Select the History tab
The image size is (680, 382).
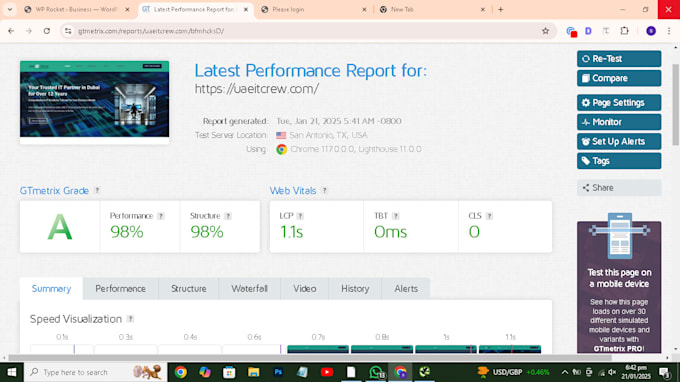click(x=355, y=289)
